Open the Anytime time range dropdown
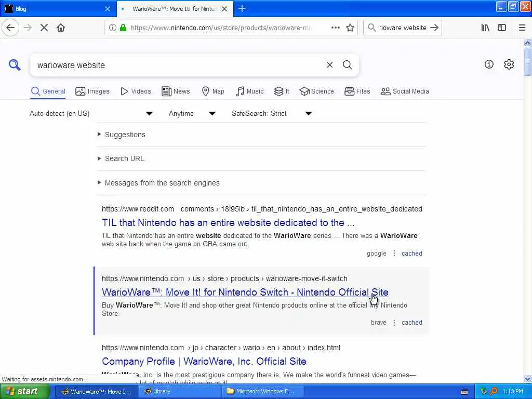The image size is (532, 399). (x=192, y=113)
